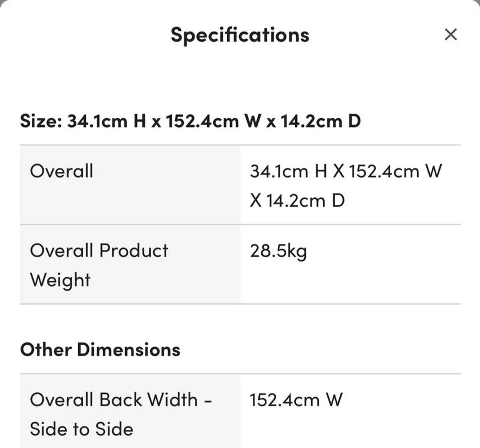Click "Dimensions" in the Other Dimensions heading
Screen dimensions: 480x448
[x=129, y=349]
